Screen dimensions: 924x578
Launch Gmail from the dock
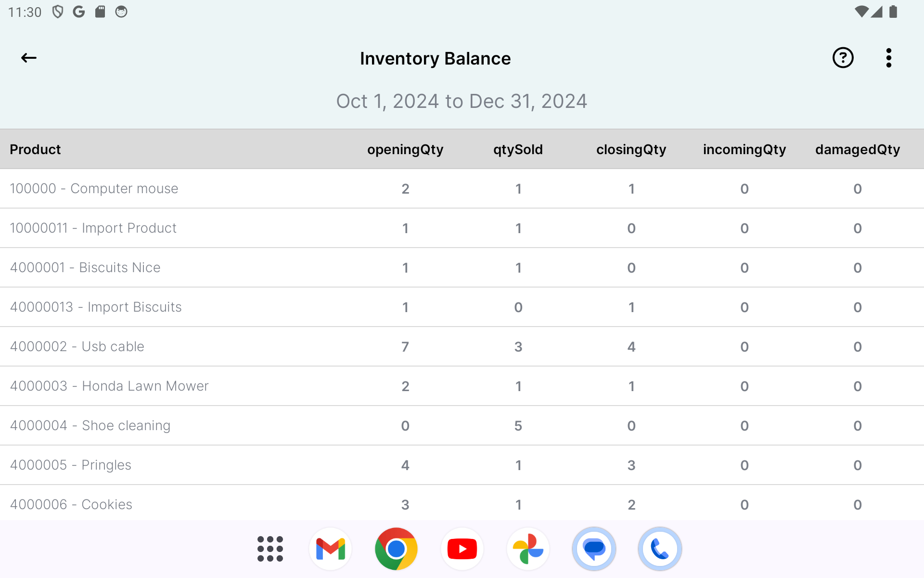(331, 549)
